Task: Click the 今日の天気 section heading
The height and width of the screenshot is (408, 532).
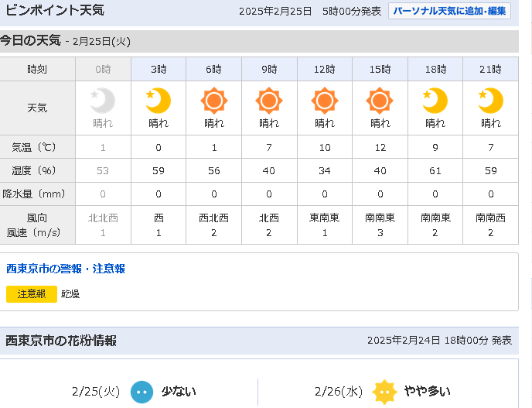Action: (x=30, y=41)
